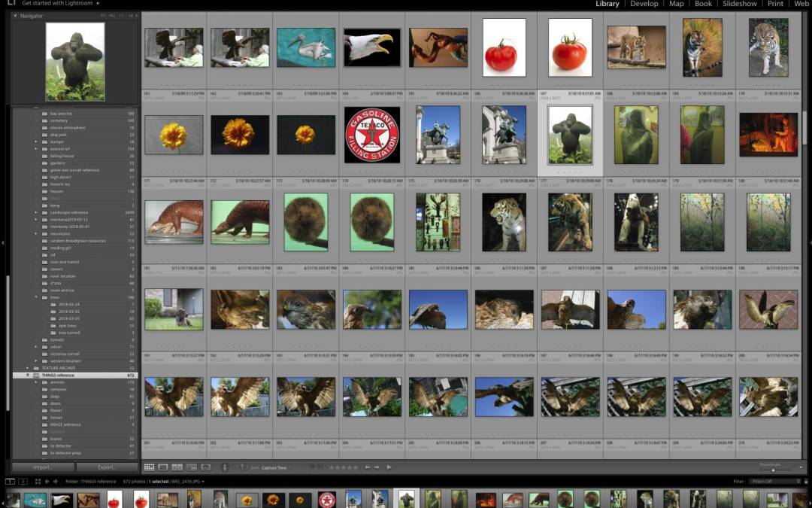Switch to Grid view in toolbar
The width and height of the screenshot is (812, 508).
coord(149,467)
